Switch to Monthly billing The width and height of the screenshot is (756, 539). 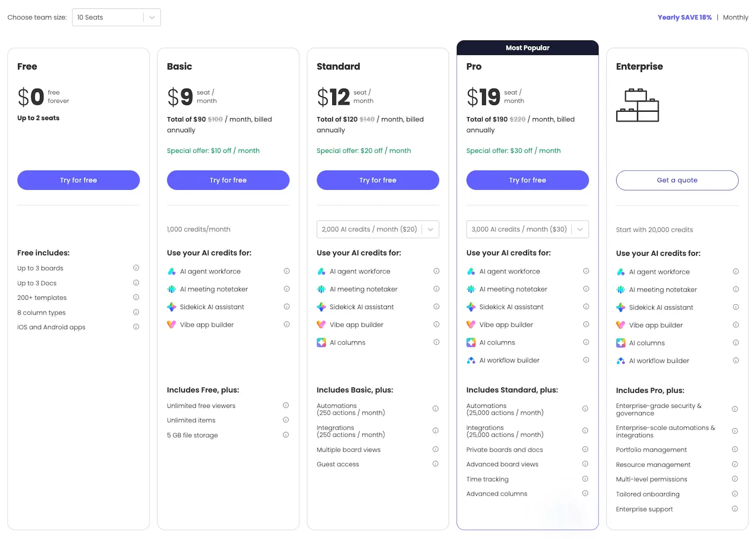point(735,17)
